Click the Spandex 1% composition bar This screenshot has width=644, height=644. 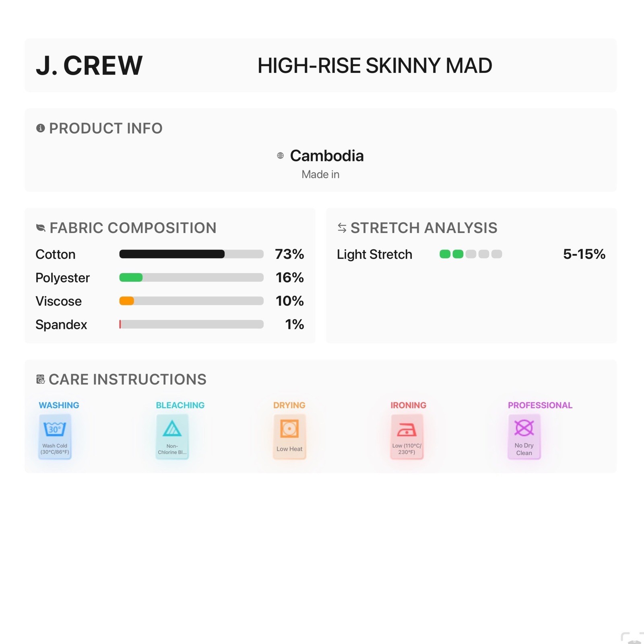[192, 324]
